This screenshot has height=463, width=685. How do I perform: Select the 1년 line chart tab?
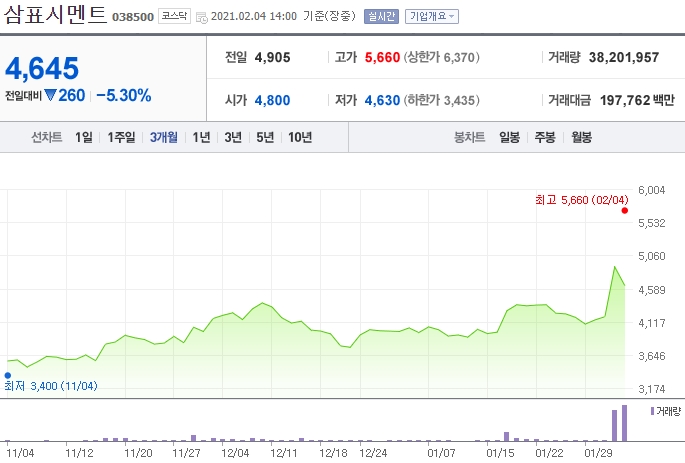point(201,137)
